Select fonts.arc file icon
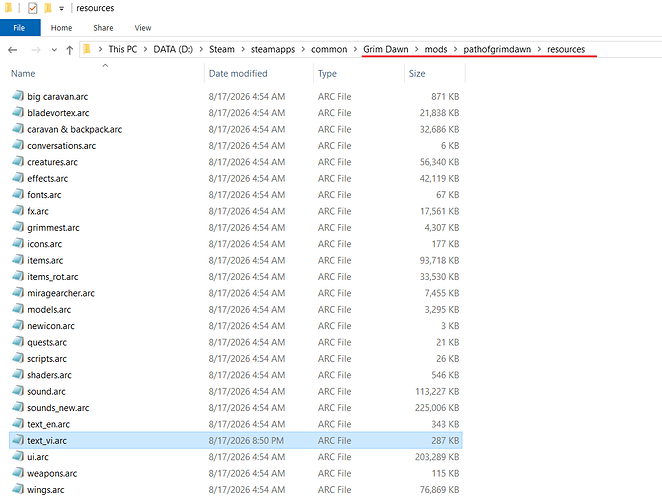 (x=18, y=194)
